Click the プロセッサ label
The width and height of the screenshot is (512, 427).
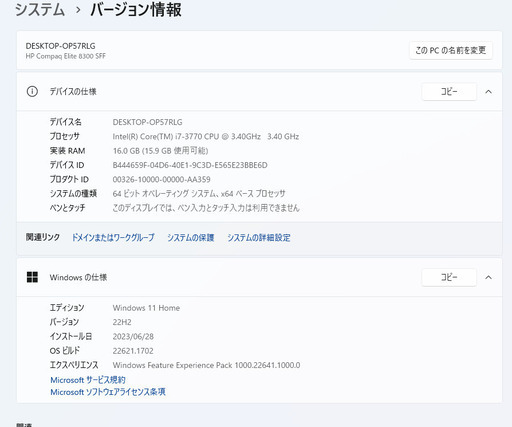(x=65, y=136)
